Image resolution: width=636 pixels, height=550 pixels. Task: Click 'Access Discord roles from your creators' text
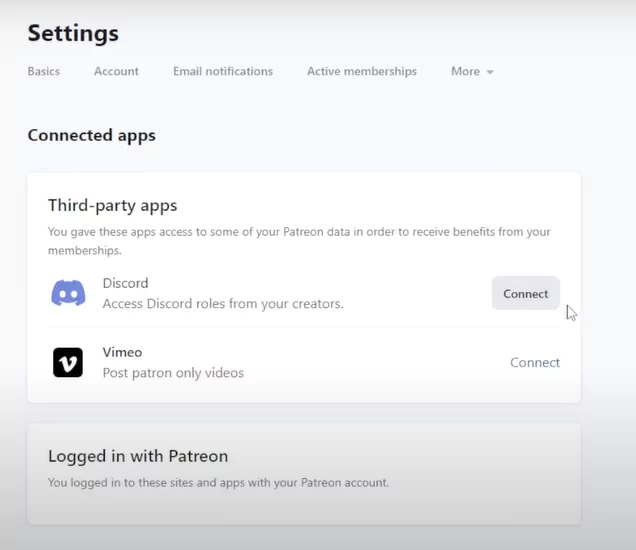point(223,303)
